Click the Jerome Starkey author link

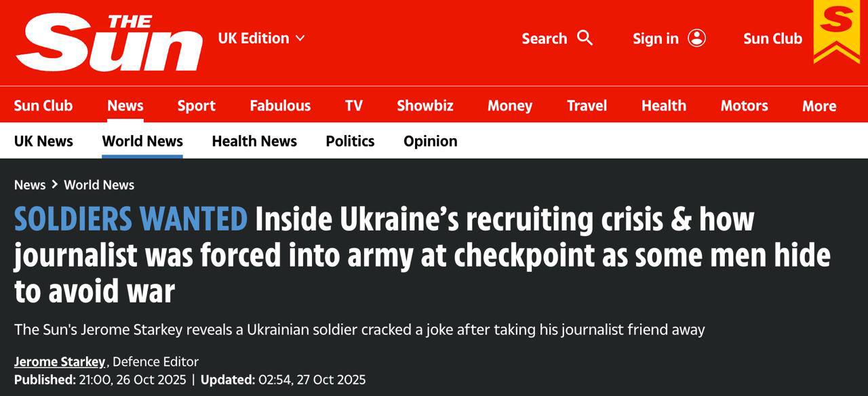coord(58,361)
